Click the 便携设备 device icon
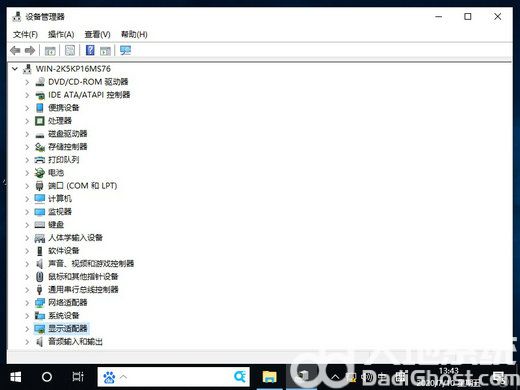The image size is (520, 390). tap(40, 108)
